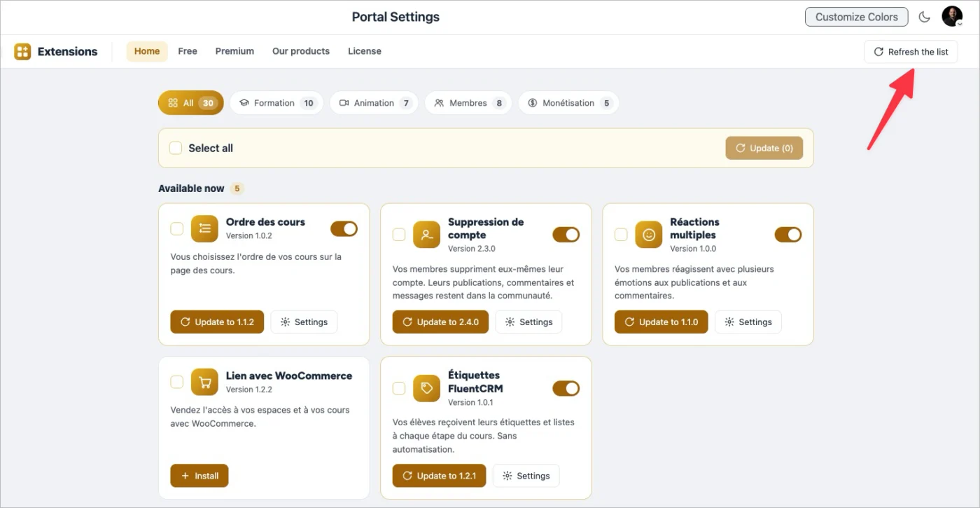Image resolution: width=980 pixels, height=508 pixels.
Task: Click Customize Colors button
Action: (856, 17)
